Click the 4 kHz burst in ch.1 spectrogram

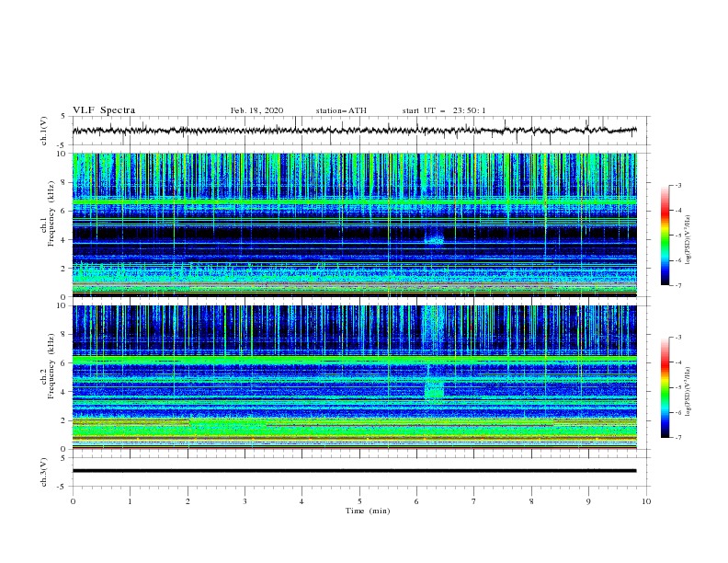(434, 238)
